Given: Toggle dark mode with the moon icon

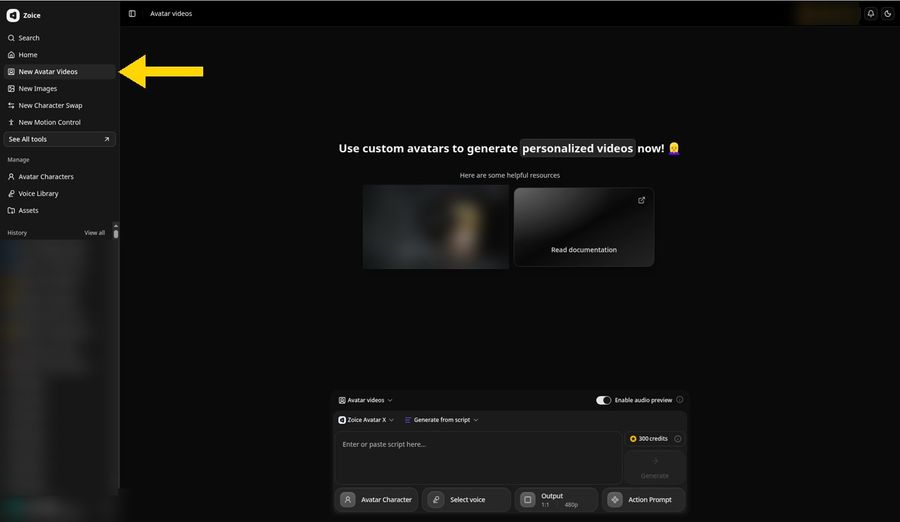Looking at the screenshot, I should pyautogui.click(x=887, y=14).
